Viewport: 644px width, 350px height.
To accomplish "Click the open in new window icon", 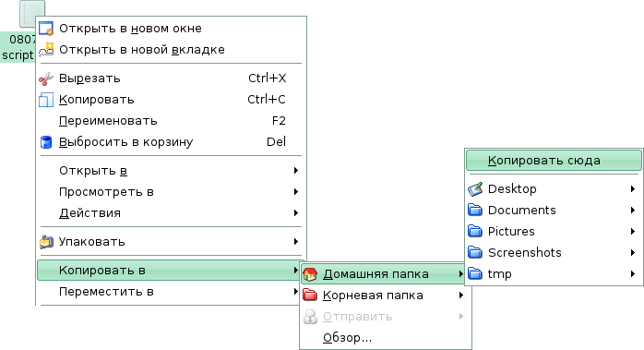I will point(46,29).
